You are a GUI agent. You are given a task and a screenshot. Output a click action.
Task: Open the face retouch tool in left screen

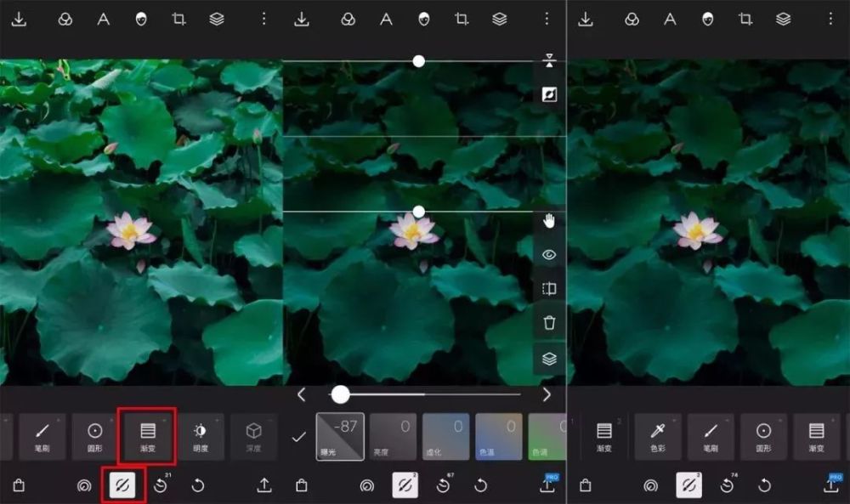point(141,20)
